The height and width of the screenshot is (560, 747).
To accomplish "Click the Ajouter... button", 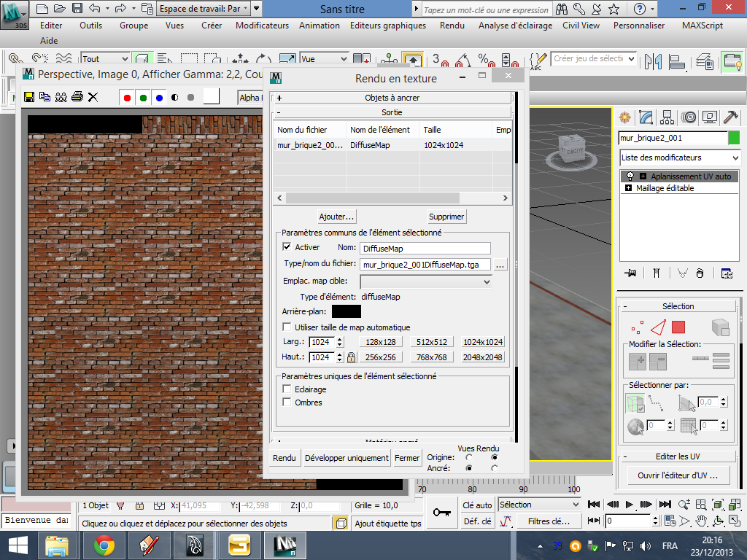I will click(x=337, y=217).
